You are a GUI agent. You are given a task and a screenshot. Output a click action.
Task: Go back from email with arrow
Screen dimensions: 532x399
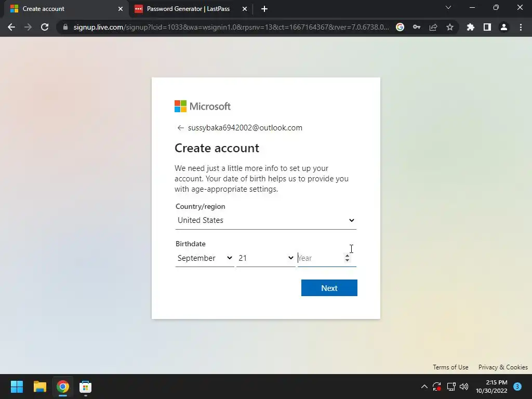point(180,128)
